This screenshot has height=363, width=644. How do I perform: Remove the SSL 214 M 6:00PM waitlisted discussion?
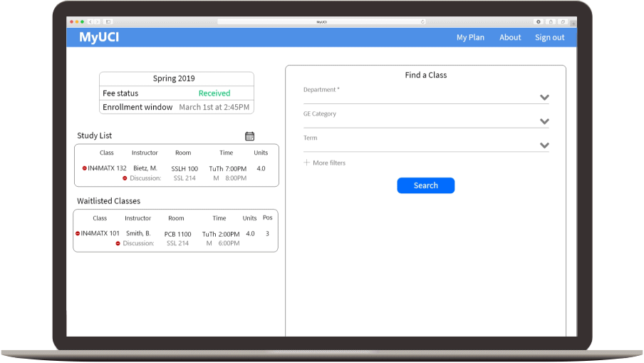pyautogui.click(x=118, y=243)
